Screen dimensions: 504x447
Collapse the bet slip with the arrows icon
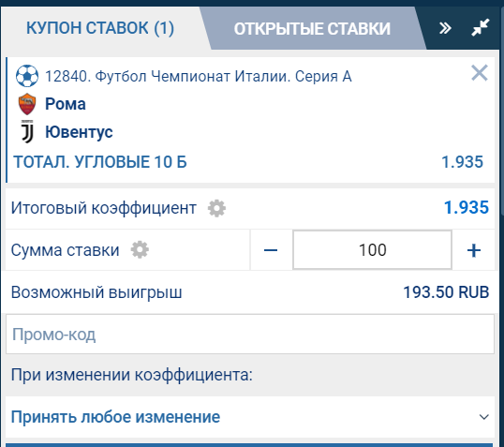[481, 27]
